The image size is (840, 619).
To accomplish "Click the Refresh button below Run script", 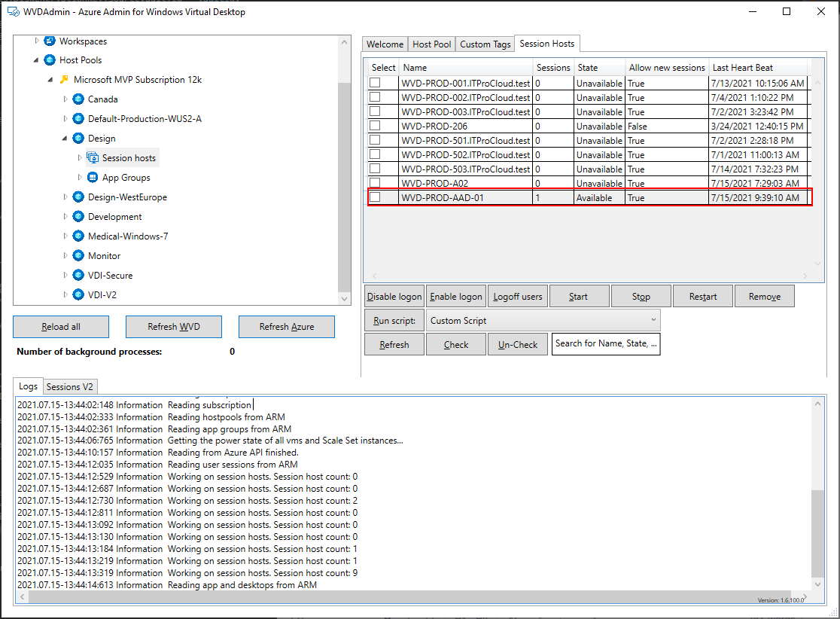I will (394, 345).
